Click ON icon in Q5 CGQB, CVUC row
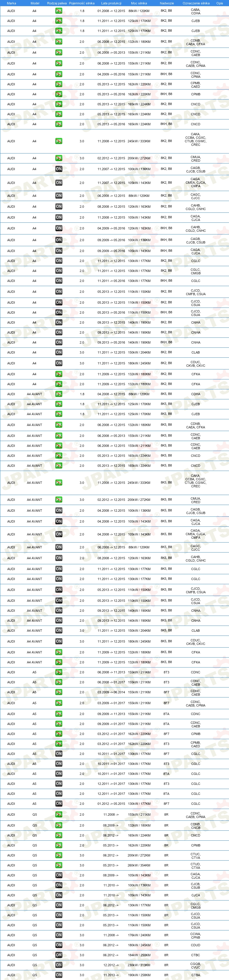The width and height of the screenshot is (229, 980). (59, 965)
